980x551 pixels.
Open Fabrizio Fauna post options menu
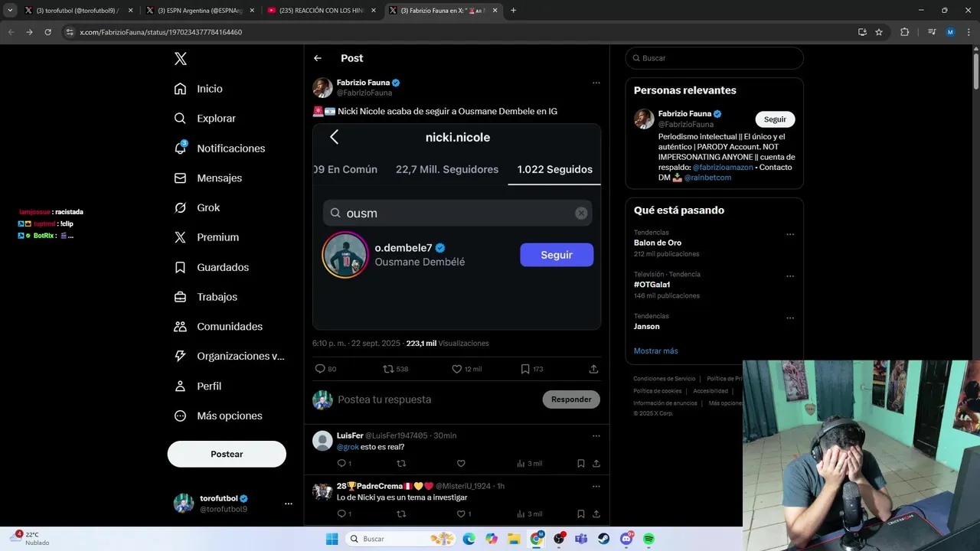pyautogui.click(x=596, y=83)
